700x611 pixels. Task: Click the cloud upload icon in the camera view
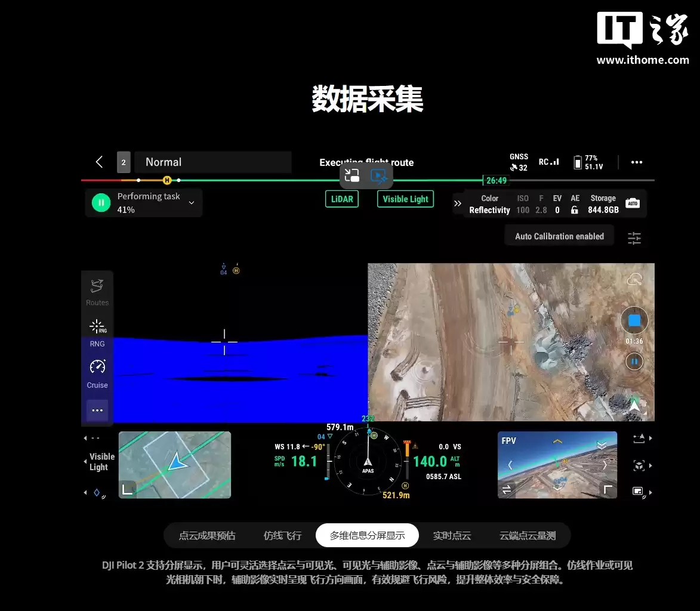coord(634,279)
